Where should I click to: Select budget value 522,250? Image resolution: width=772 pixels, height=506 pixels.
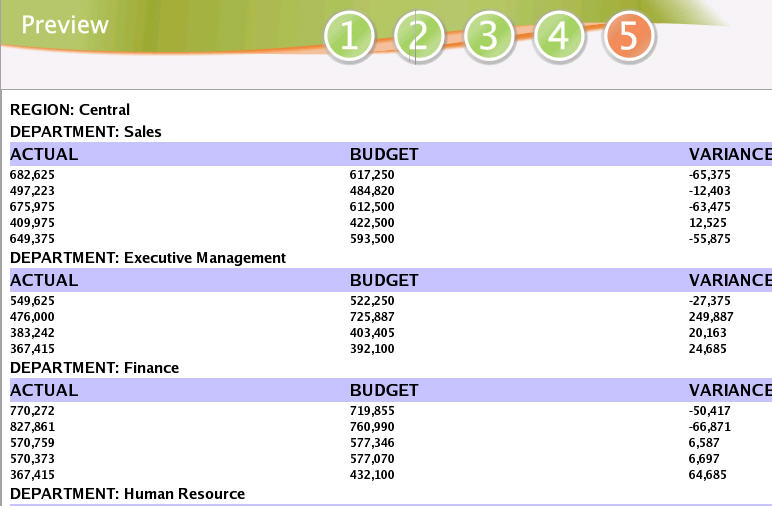click(372, 301)
